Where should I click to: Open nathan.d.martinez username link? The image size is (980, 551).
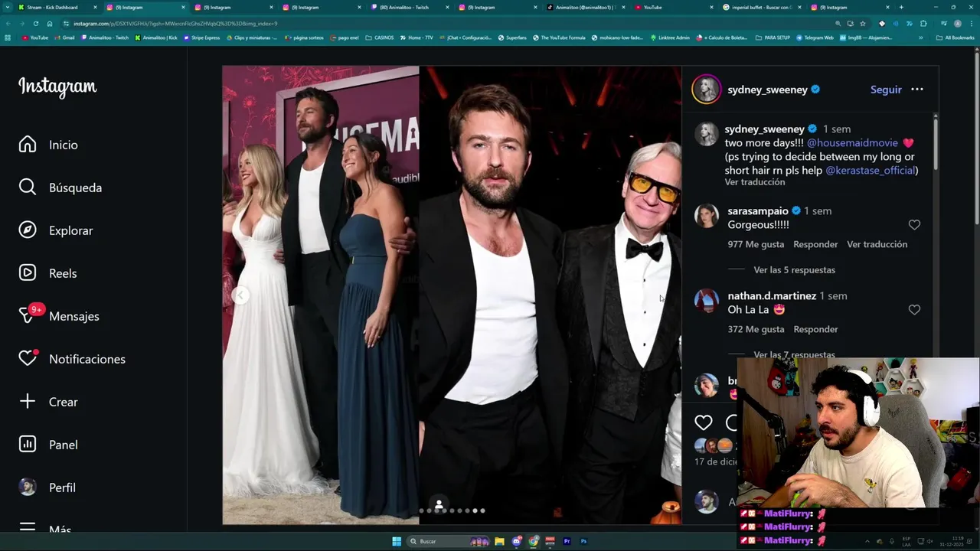(772, 296)
